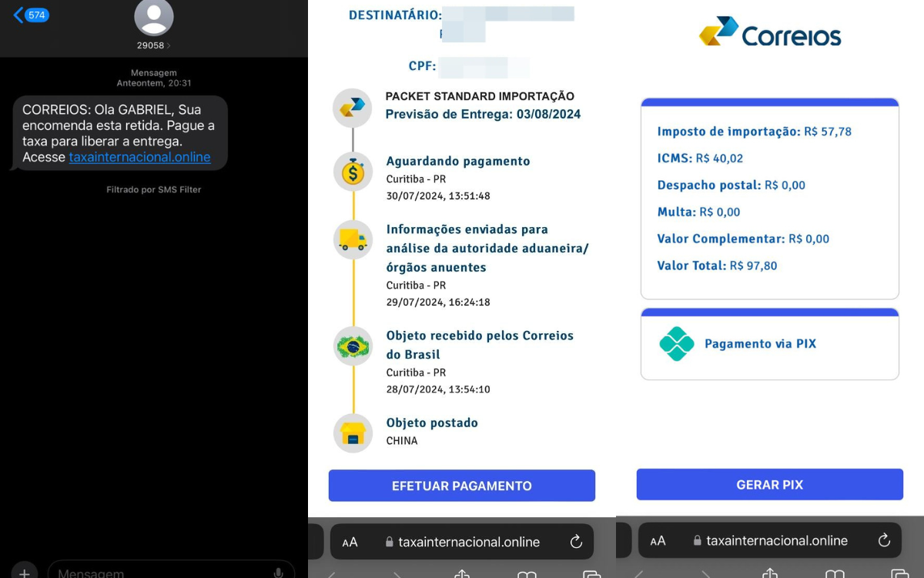Tap the Filtrado por SMS Filter label
The image size is (924, 578).
154,189
